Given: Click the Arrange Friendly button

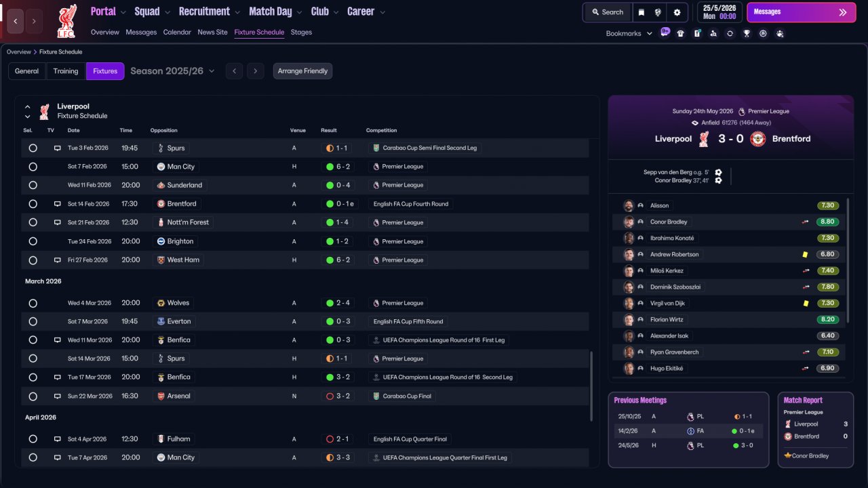Looking at the screenshot, I should [x=302, y=71].
